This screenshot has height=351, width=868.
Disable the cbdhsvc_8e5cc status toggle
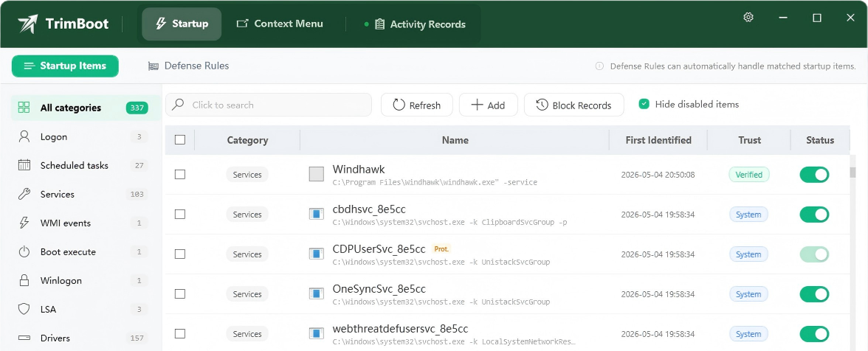[814, 215]
